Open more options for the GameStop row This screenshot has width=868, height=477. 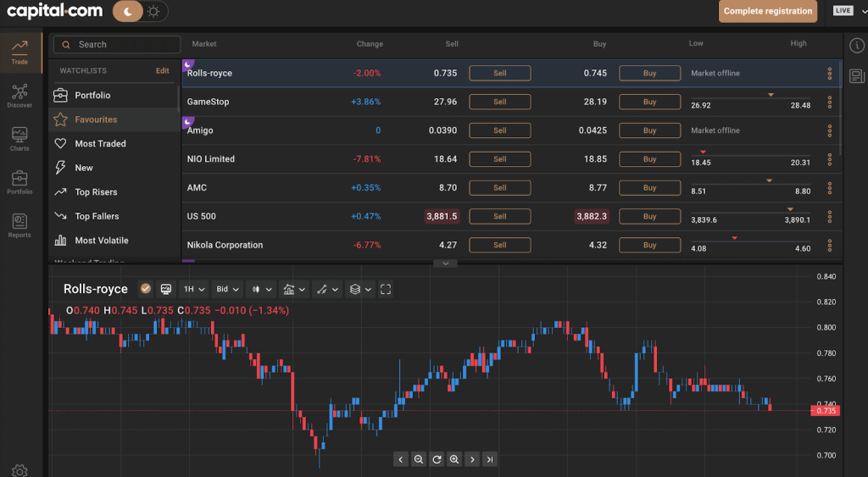[829, 102]
